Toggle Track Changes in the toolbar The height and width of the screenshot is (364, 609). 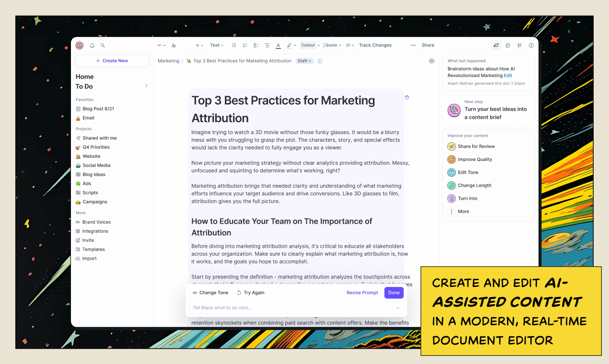coord(375,45)
